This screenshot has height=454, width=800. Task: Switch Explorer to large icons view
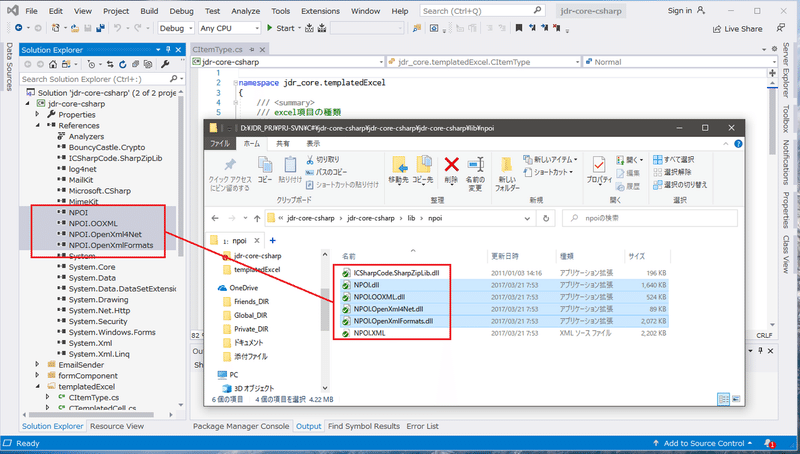coord(736,399)
